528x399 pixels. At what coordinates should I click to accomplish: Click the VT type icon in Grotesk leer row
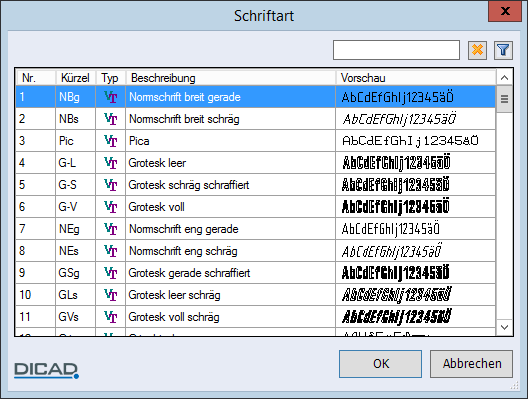point(110,163)
